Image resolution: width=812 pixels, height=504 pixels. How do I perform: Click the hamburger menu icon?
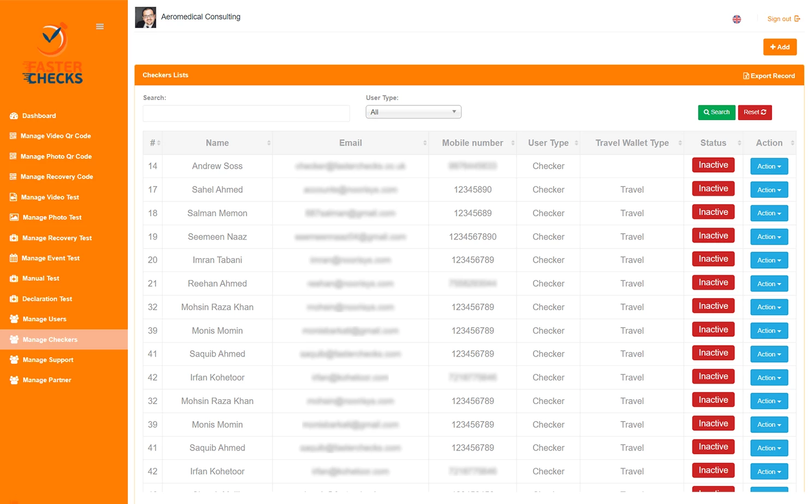[x=99, y=26]
